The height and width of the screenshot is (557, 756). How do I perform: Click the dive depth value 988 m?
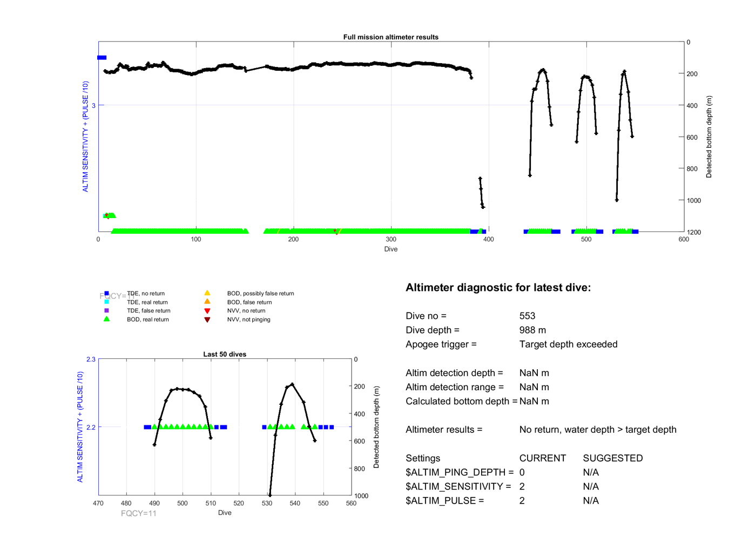coord(532,330)
